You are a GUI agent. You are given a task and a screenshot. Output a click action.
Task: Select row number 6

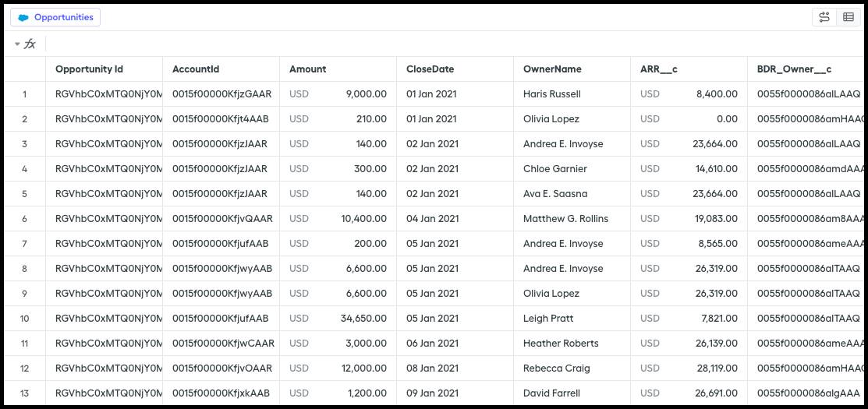tap(24, 219)
